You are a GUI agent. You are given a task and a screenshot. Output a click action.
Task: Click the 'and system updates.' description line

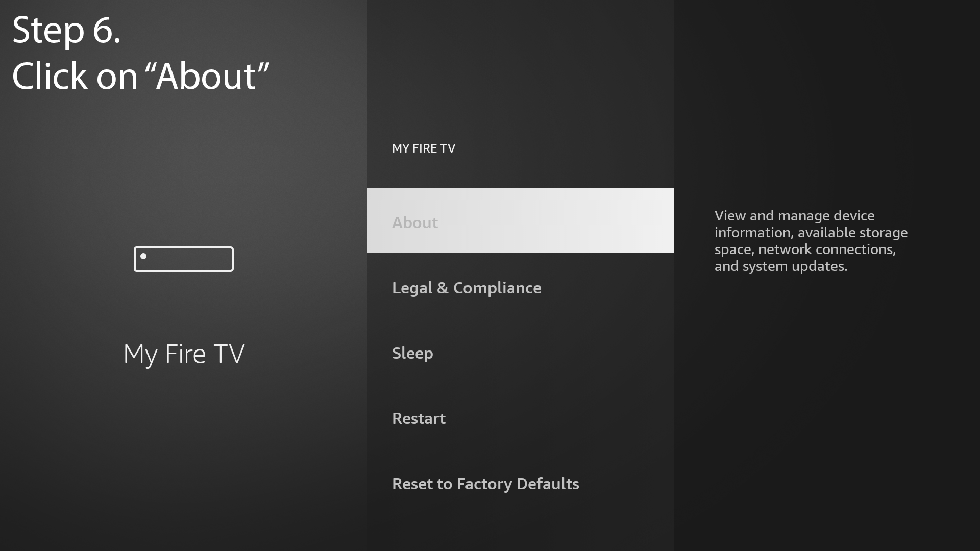tap(781, 266)
